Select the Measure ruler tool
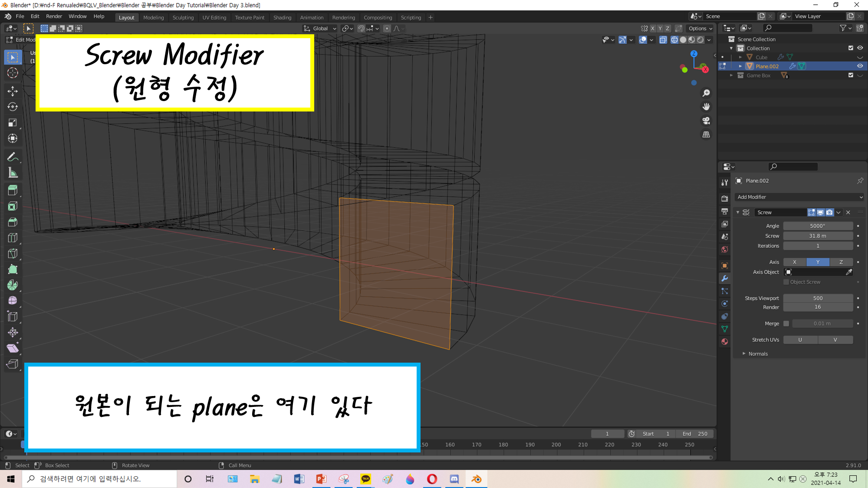 13,173
